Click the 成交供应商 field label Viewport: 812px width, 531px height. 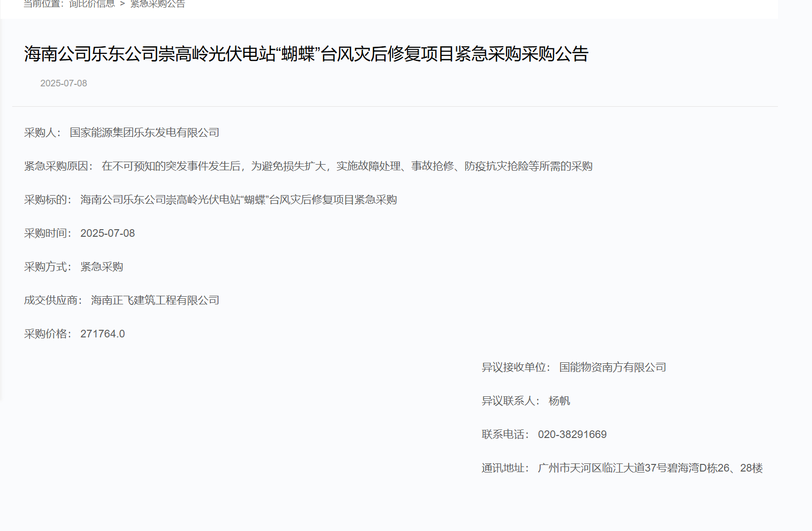click(53, 300)
